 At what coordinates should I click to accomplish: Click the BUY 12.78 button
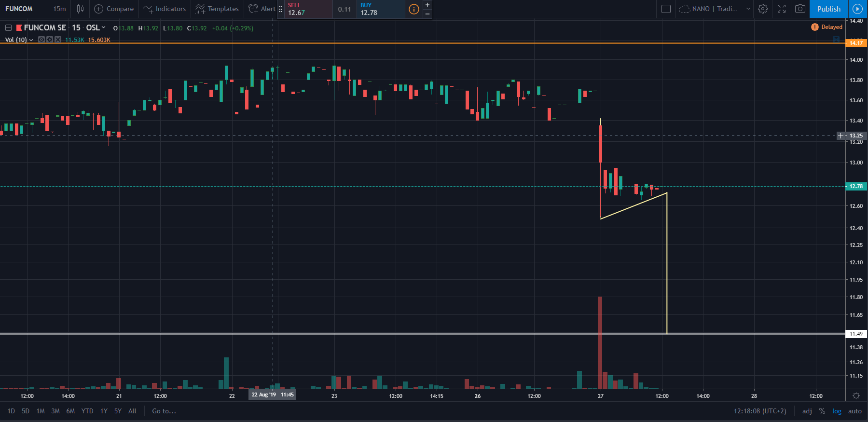tap(380, 9)
